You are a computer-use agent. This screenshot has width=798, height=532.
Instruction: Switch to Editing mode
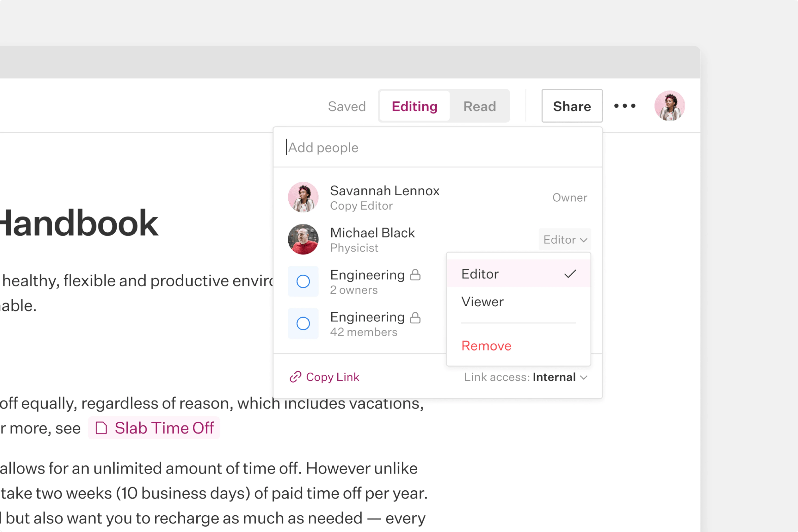[414, 106]
